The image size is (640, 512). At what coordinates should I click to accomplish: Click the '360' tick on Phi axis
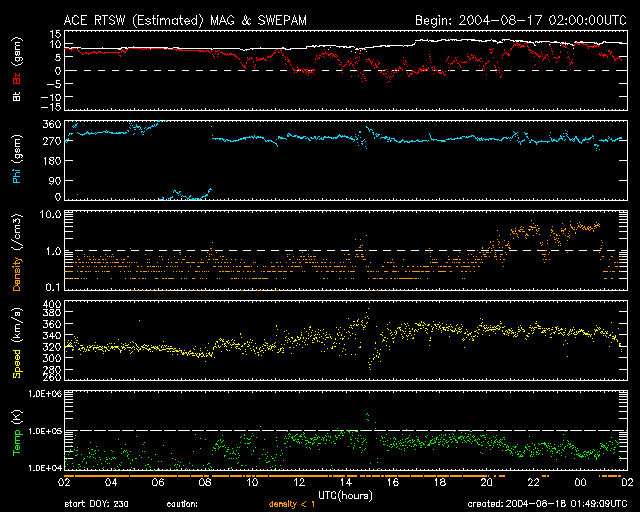(52, 124)
